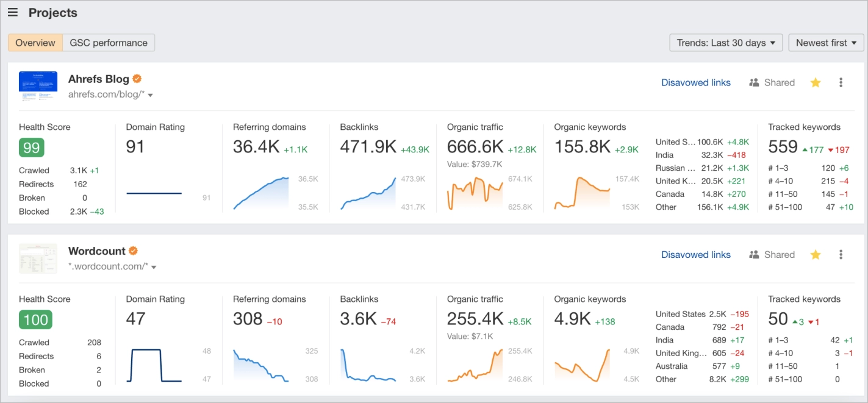Open Disavowed links for Ahrefs Blog
This screenshot has height=403, width=868.
pyautogui.click(x=696, y=82)
